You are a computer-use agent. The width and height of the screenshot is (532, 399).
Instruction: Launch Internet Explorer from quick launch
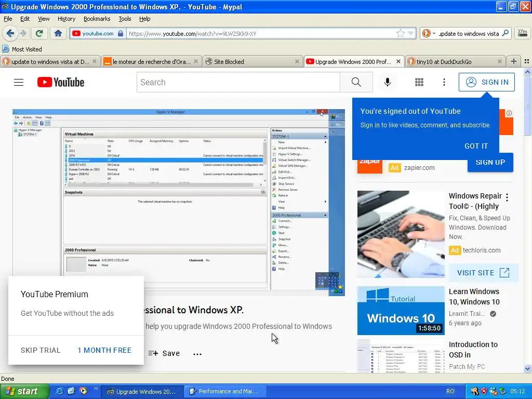coord(59,391)
